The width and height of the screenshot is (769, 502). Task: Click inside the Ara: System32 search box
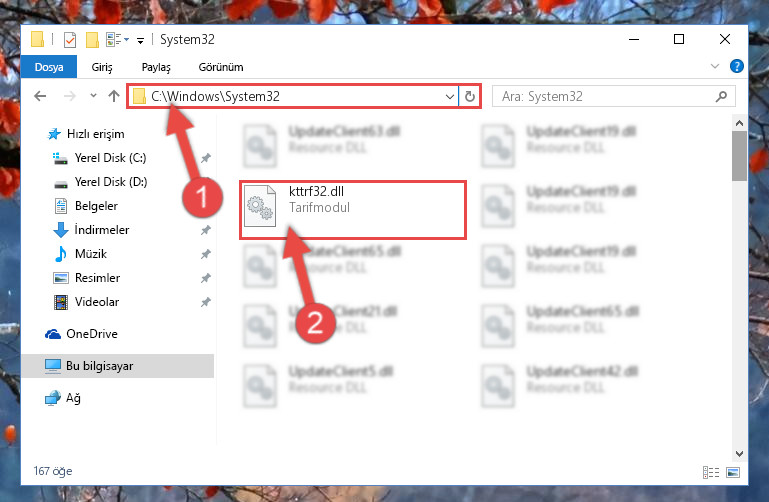coord(605,97)
